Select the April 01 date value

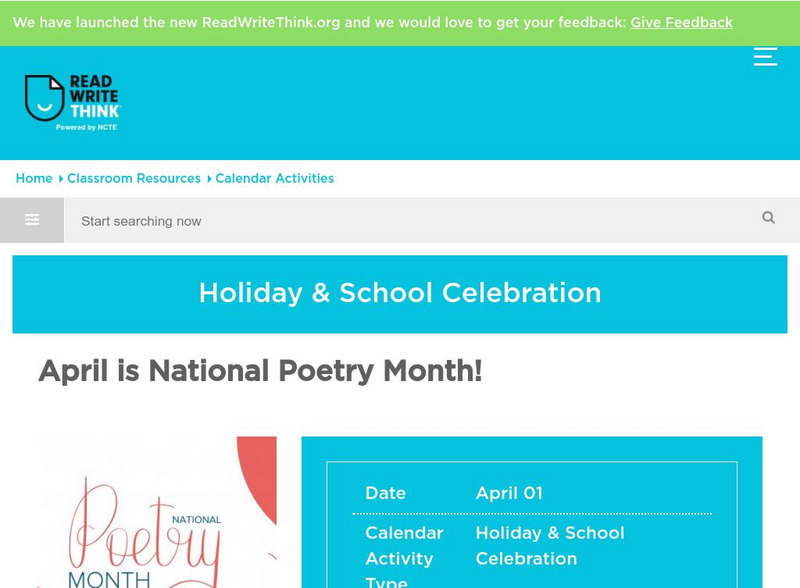pyautogui.click(x=509, y=493)
